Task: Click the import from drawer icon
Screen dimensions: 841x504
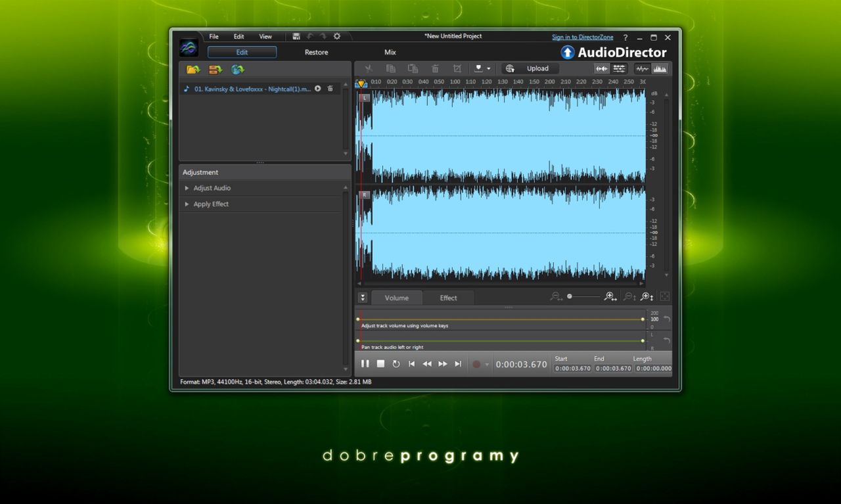Action: pyautogui.click(x=216, y=69)
